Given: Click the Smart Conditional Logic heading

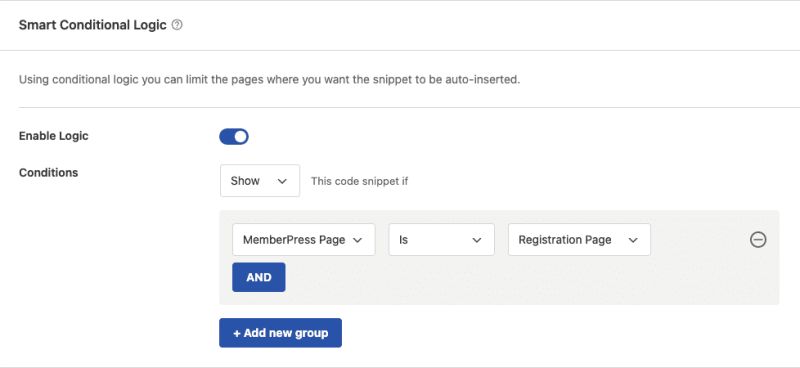Looking at the screenshot, I should [x=93, y=25].
